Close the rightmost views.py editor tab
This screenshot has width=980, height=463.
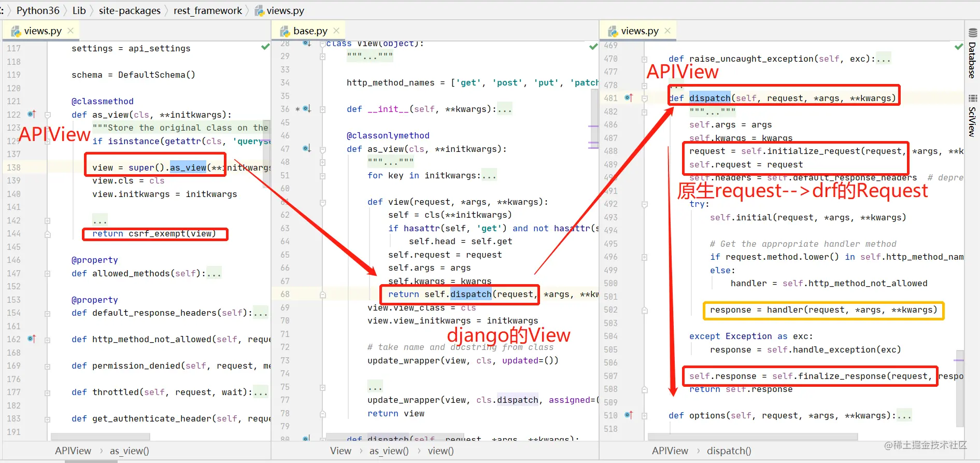[x=667, y=31]
